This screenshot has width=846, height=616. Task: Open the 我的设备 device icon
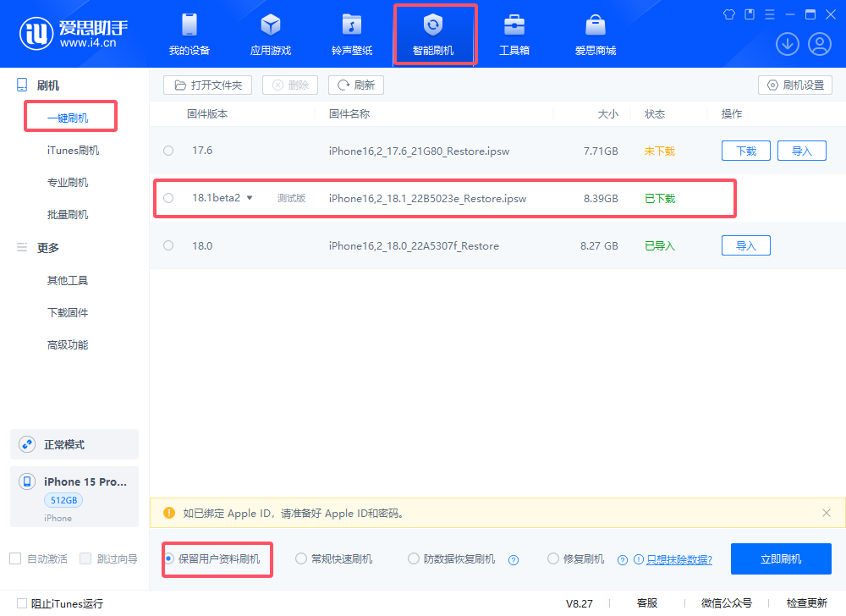coord(190,25)
